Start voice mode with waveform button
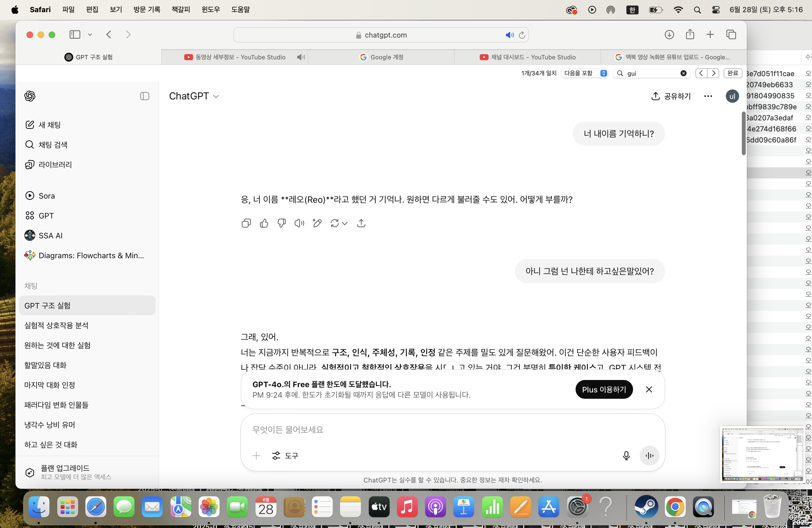 pyautogui.click(x=649, y=456)
